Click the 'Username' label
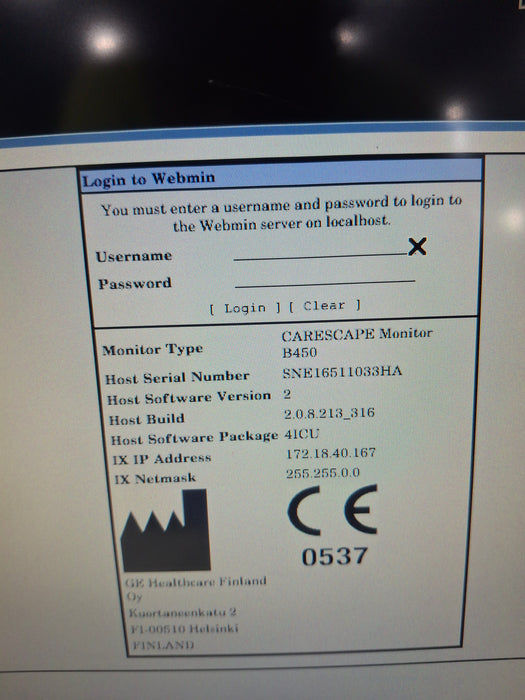525x700 pixels. coord(134,256)
